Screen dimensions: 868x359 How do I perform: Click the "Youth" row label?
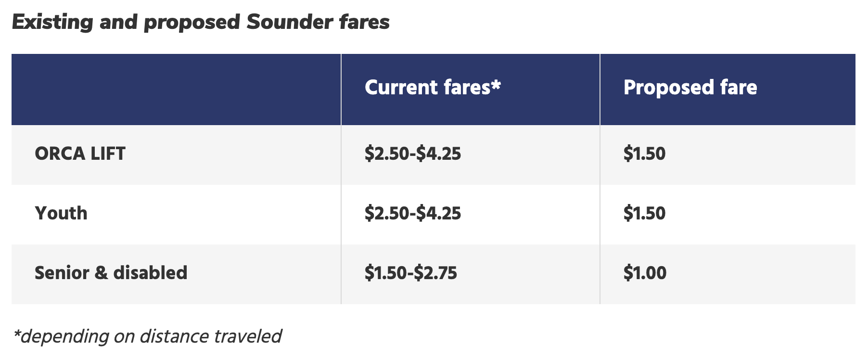[61, 213]
